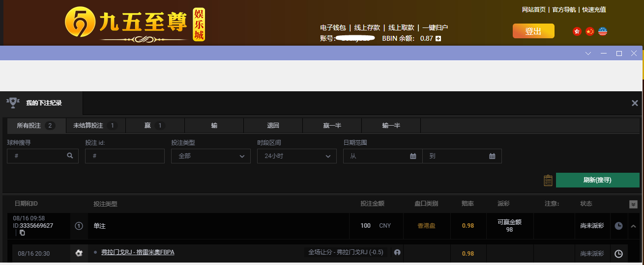Viewport: 644px width, 265px height.
Task: Click the circled number 1 bet count icon
Action: pyautogui.click(x=79, y=226)
